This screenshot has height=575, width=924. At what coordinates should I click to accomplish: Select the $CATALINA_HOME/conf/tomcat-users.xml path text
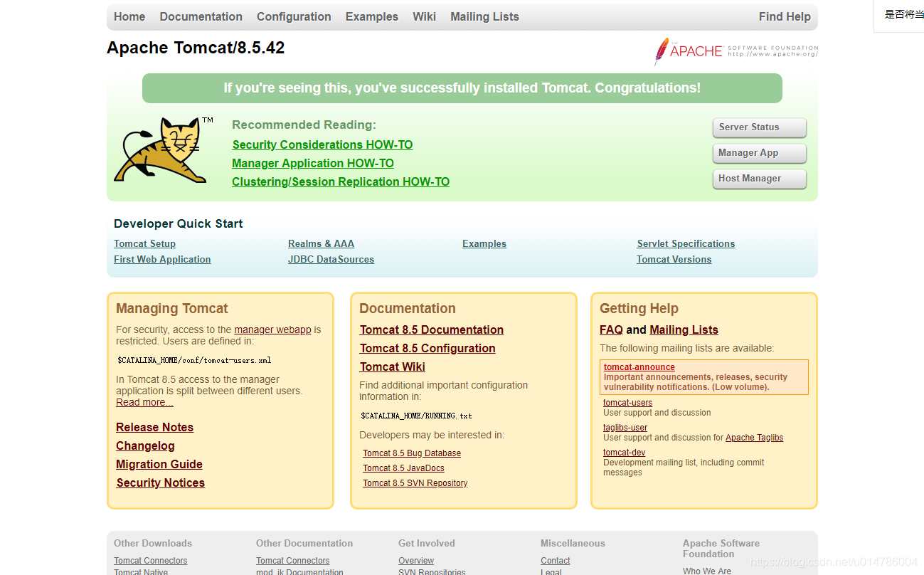194,360
